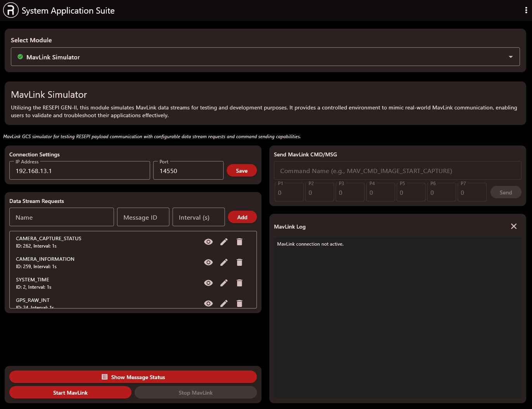Toggle visibility of CAMERA_CAPTURE_STATUS stream
The image size is (532, 409).
pos(208,242)
